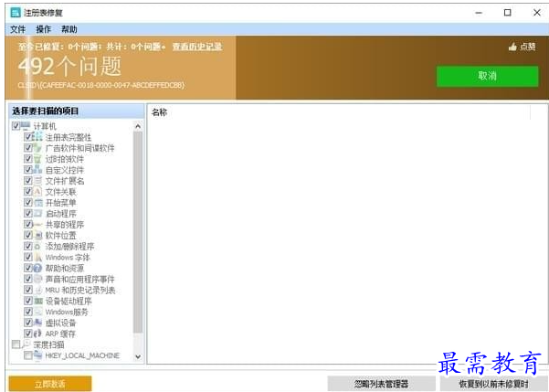The width and height of the screenshot is (549, 392).
Task: Uncheck the 启动程序 checkbox
Action: (28, 213)
